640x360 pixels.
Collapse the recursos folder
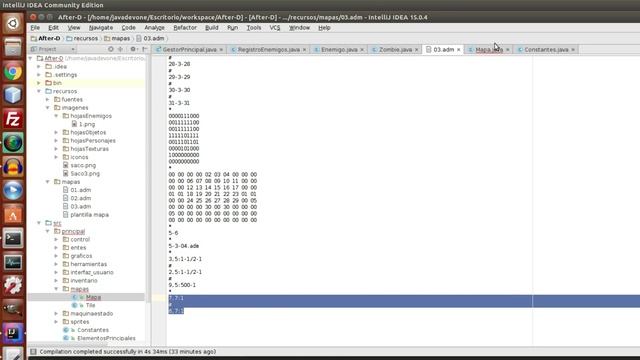tap(39, 91)
